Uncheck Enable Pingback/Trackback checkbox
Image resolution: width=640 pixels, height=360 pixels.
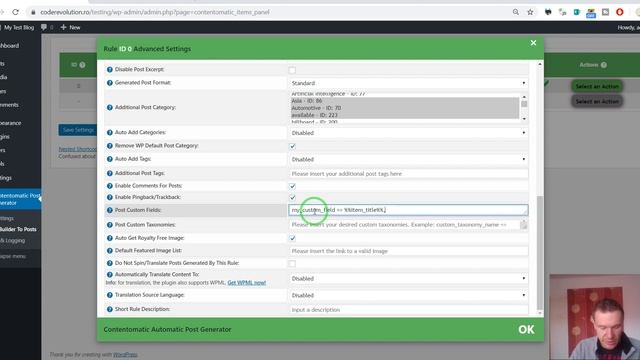(292, 198)
